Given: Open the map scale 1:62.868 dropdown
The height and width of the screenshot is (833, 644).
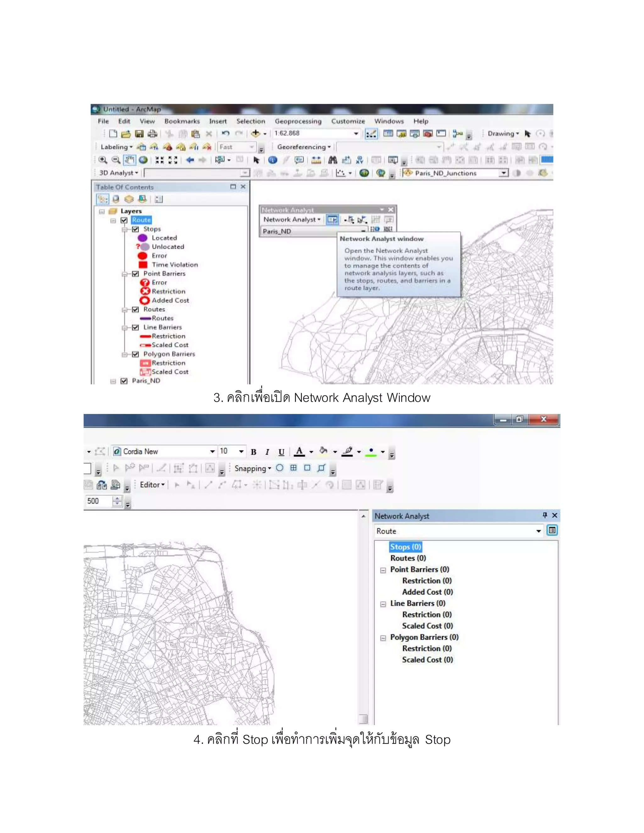Looking at the screenshot, I should (x=356, y=134).
